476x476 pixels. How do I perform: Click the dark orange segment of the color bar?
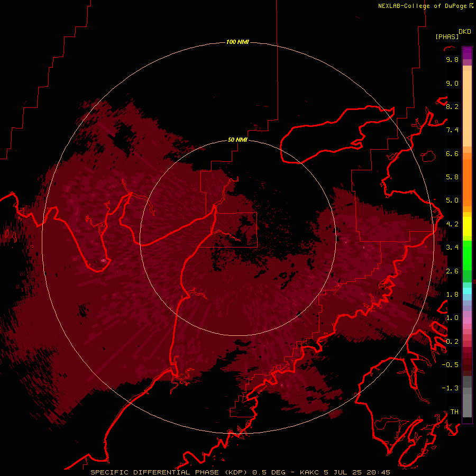click(467, 182)
